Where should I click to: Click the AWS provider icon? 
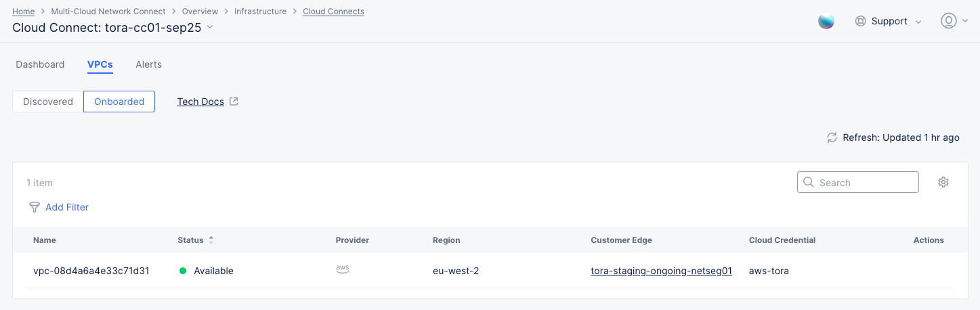point(343,270)
